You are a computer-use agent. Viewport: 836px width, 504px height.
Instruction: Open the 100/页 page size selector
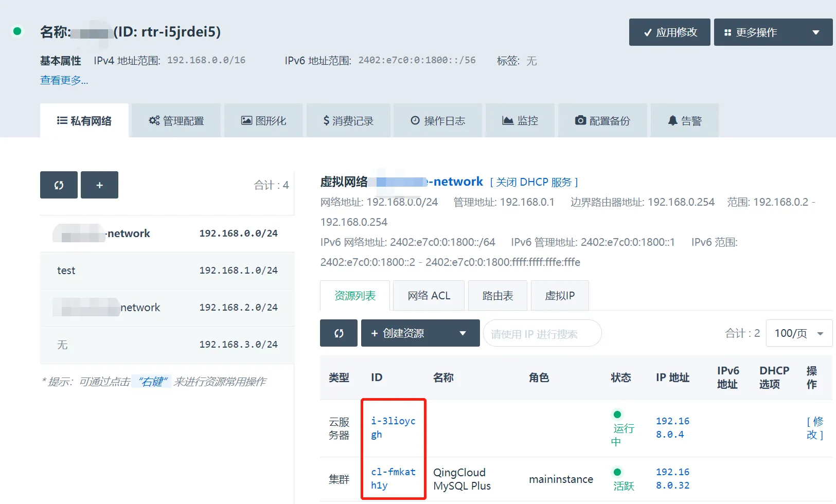[x=798, y=333]
